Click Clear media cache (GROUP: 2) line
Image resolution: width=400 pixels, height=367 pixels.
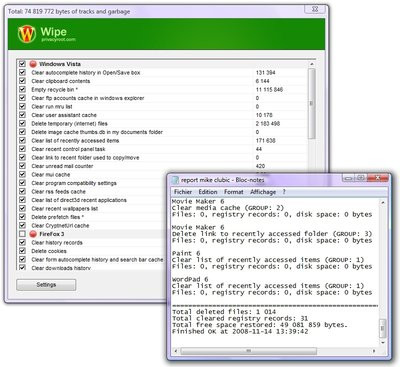coord(228,208)
